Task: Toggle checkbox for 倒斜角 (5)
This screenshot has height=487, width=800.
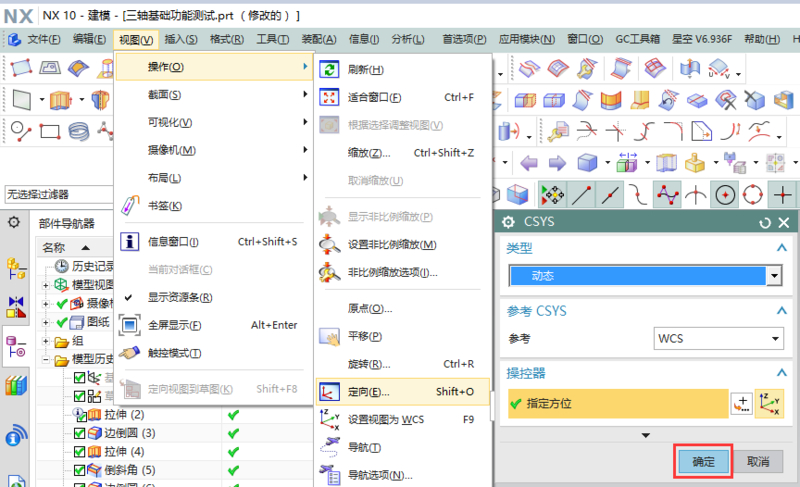Action: [x=79, y=470]
